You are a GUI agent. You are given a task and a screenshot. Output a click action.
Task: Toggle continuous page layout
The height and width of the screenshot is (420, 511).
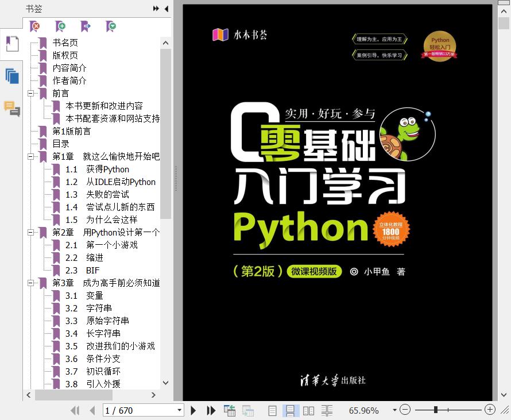(290, 410)
